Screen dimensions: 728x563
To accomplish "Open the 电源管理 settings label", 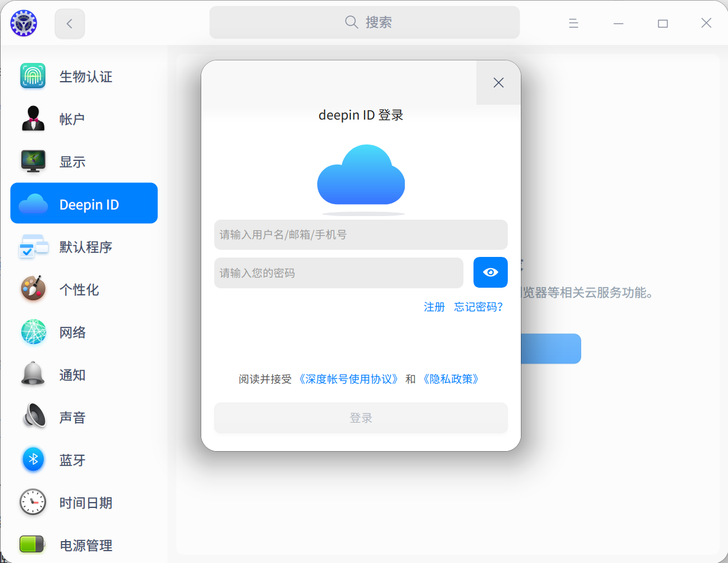I will (x=86, y=545).
